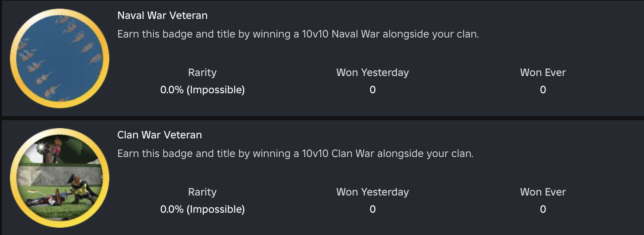Click Clan War Veteran's 0.0% (Impossible) rarity value
This screenshot has height=235, width=644.
pos(202,209)
